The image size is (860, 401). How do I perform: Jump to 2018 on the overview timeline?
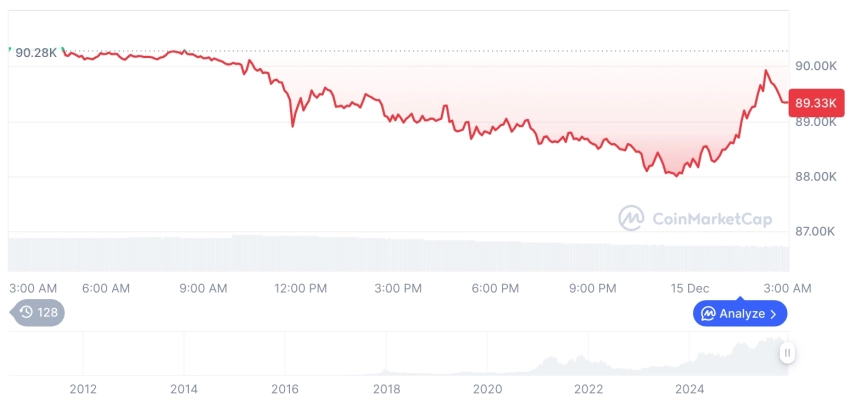click(386, 389)
